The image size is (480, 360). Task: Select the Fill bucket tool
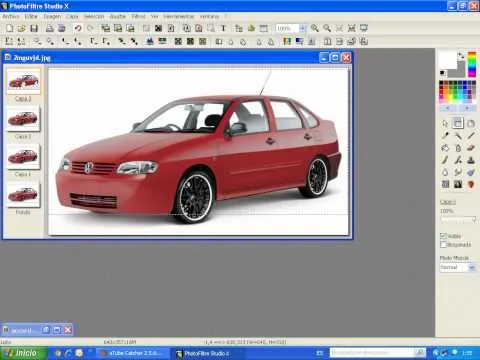445,148
